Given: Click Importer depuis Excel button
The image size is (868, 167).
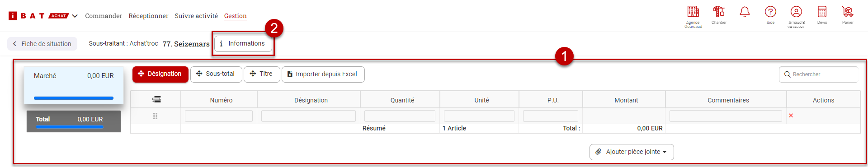Looking at the screenshot, I should coord(323,74).
